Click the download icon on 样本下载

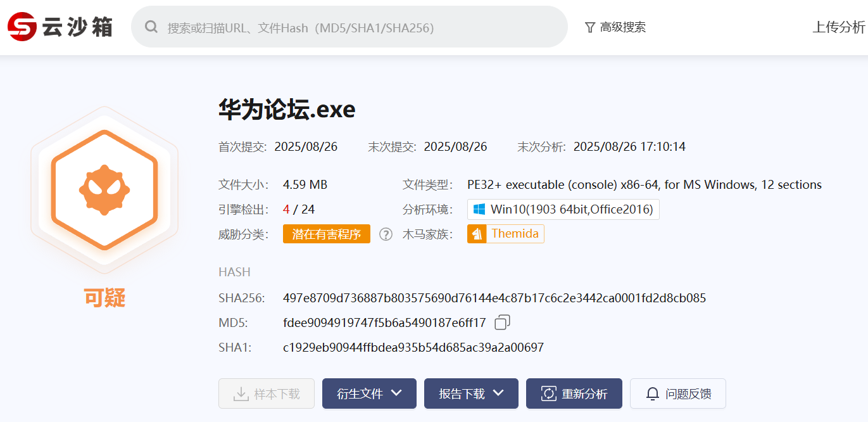click(241, 393)
